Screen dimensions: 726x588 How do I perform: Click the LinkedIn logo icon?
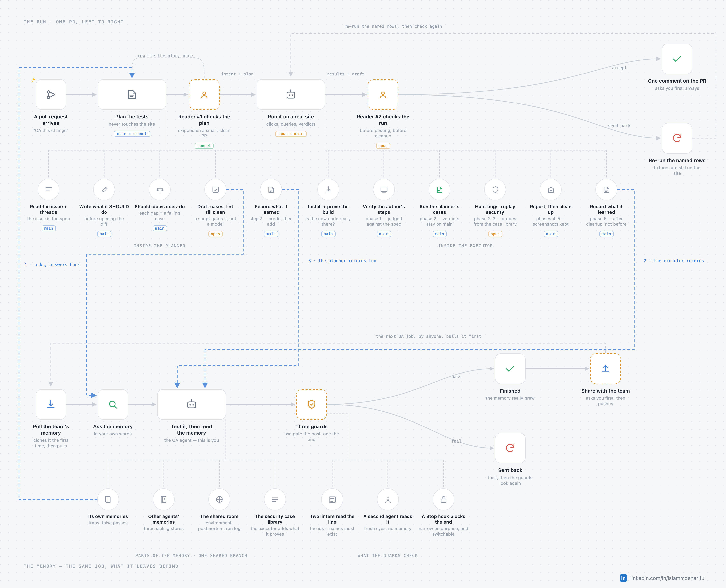click(623, 578)
